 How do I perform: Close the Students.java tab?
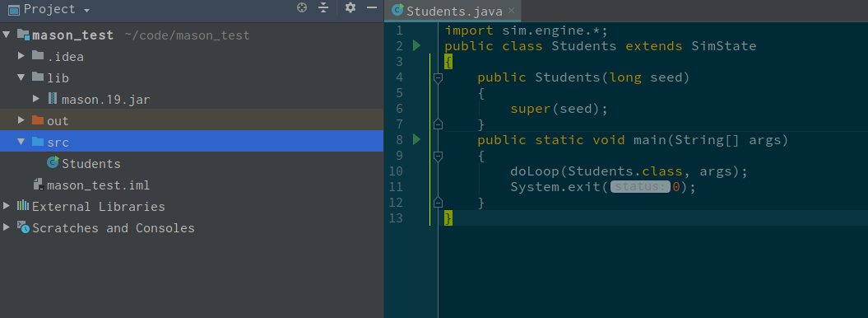coord(511,11)
